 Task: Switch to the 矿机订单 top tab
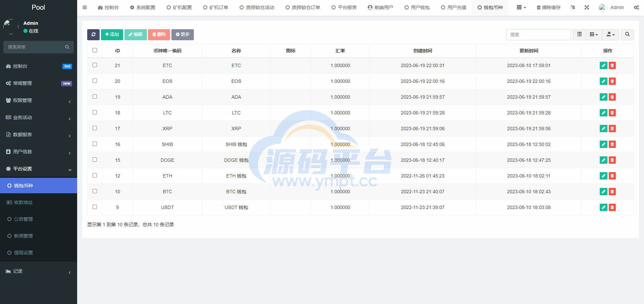[x=216, y=7]
